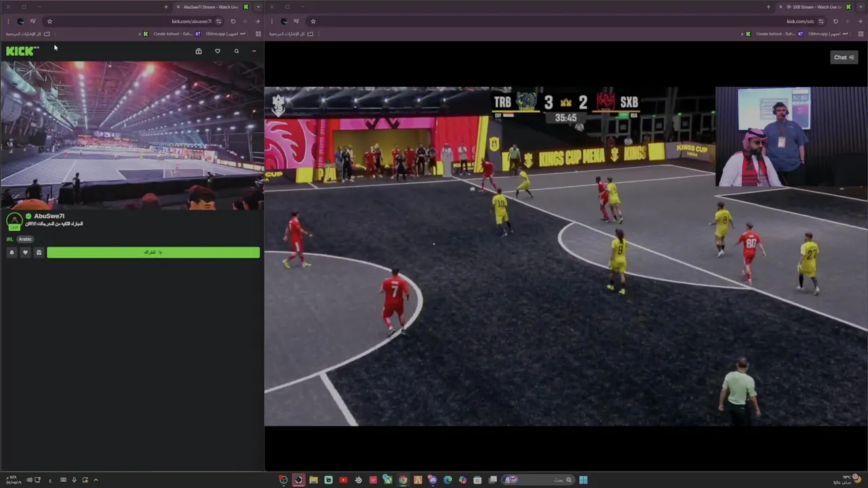The width and height of the screenshot is (868, 488).
Task: Open the AbuSwe7l channel name link
Action: [x=49, y=216]
